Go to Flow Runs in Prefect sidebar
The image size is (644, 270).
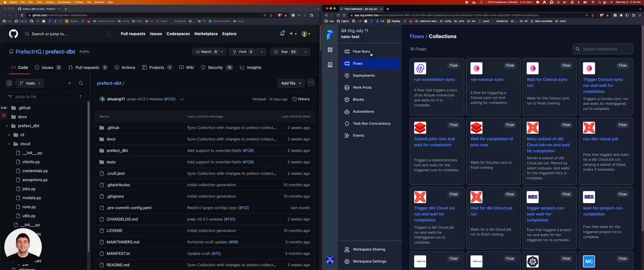370,51
